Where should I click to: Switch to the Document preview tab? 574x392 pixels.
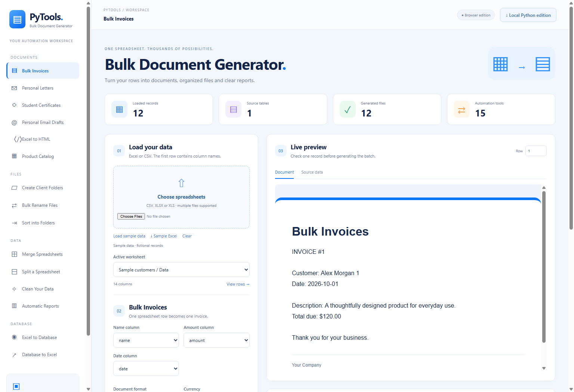pos(284,172)
